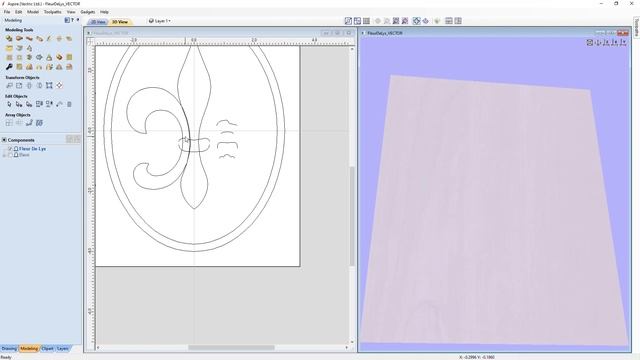640x360 pixels.
Task: Pick the Selection arrow tool in Edit Objects
Action: click(x=9, y=104)
